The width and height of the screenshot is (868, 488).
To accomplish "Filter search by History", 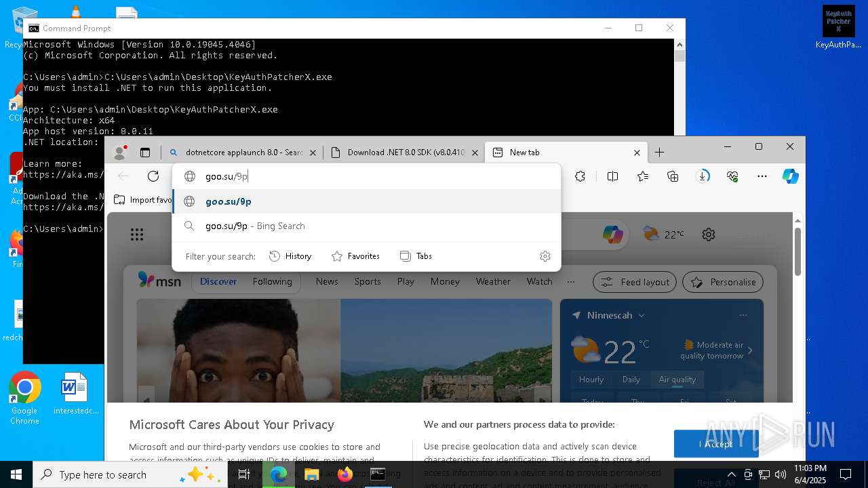I will pyautogui.click(x=290, y=256).
